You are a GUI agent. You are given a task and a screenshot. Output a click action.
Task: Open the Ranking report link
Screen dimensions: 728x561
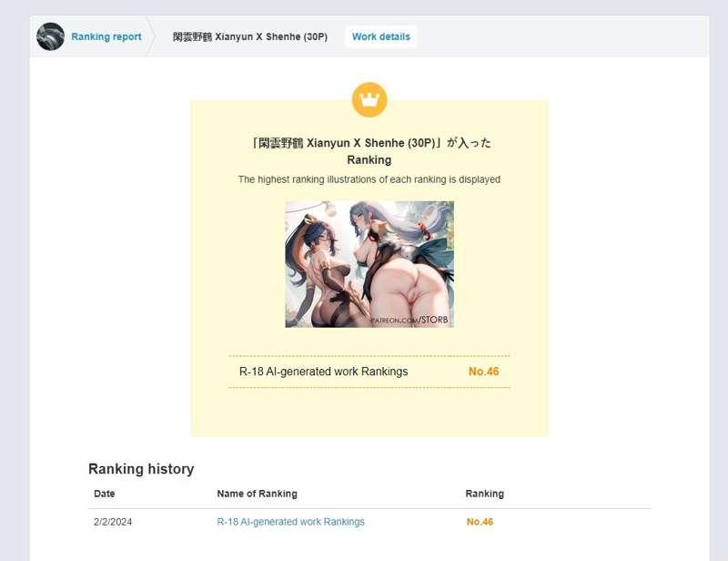pos(106,36)
